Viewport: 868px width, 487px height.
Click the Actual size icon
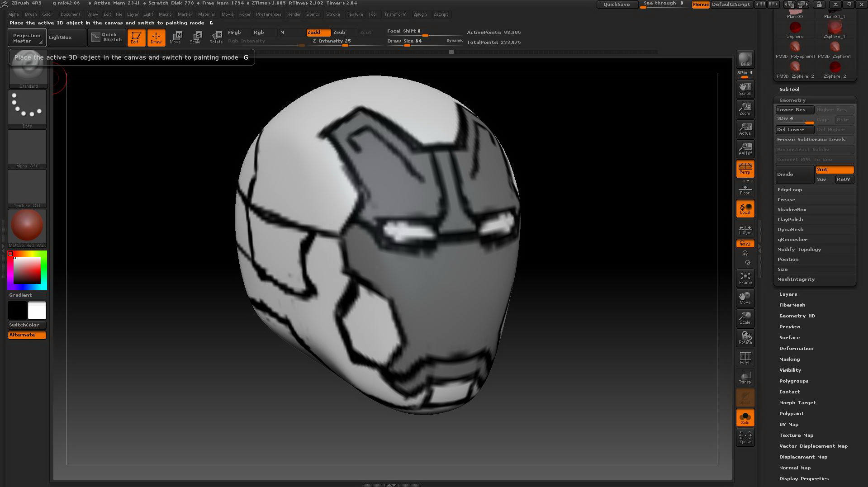[x=745, y=128]
